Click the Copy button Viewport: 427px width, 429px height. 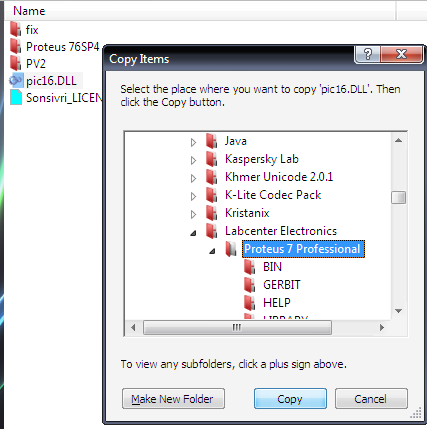(x=290, y=399)
